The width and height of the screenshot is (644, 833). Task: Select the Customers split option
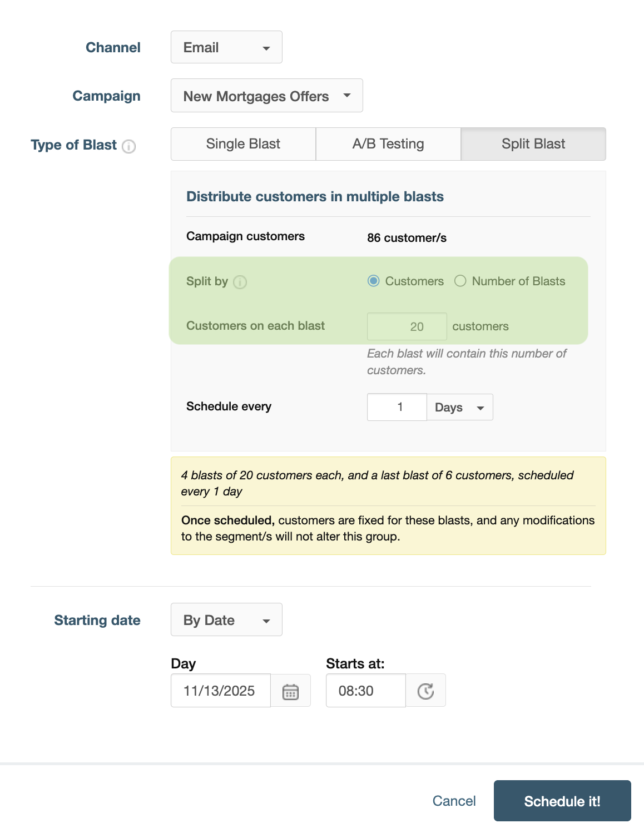(374, 281)
